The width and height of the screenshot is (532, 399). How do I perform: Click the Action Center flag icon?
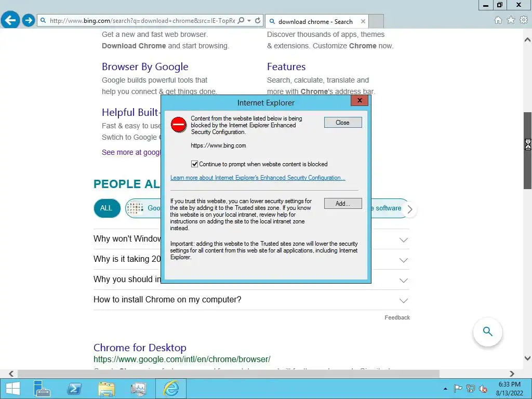coord(458,389)
